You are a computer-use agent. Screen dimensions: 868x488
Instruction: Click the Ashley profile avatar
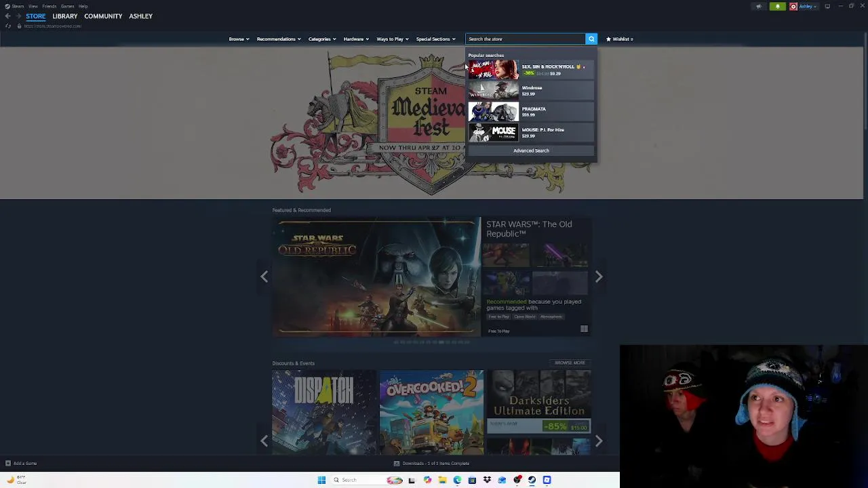tap(793, 6)
